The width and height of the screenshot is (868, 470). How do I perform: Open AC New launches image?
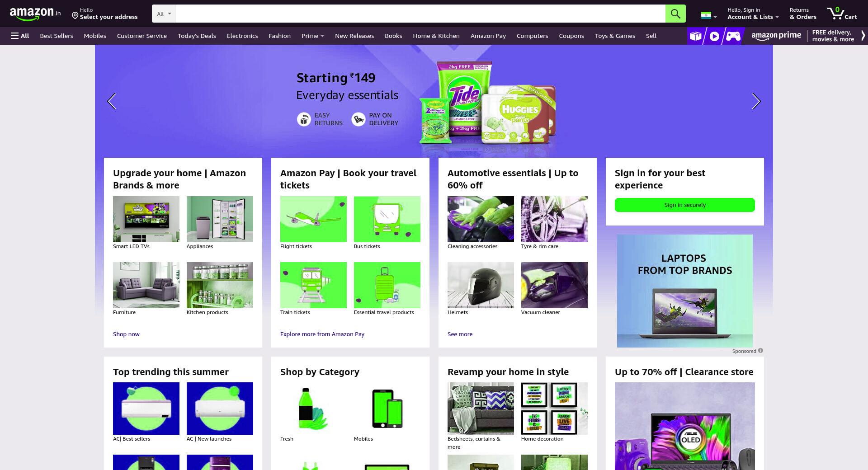[220, 409]
